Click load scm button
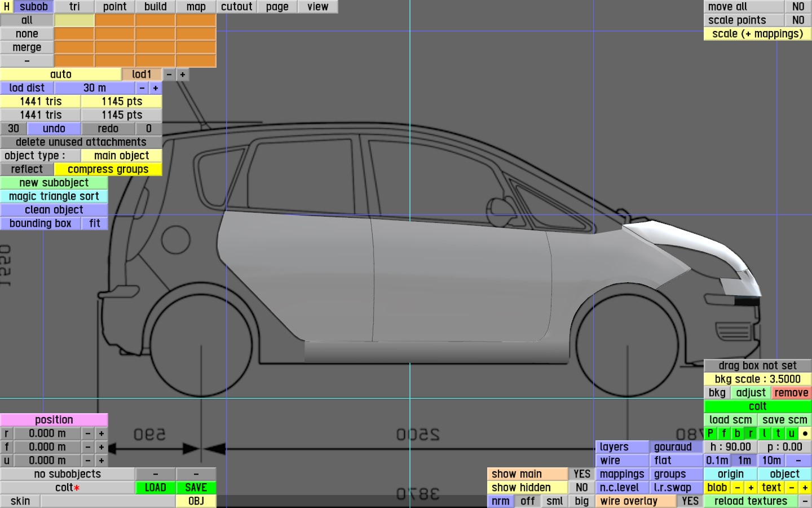 [x=731, y=420]
